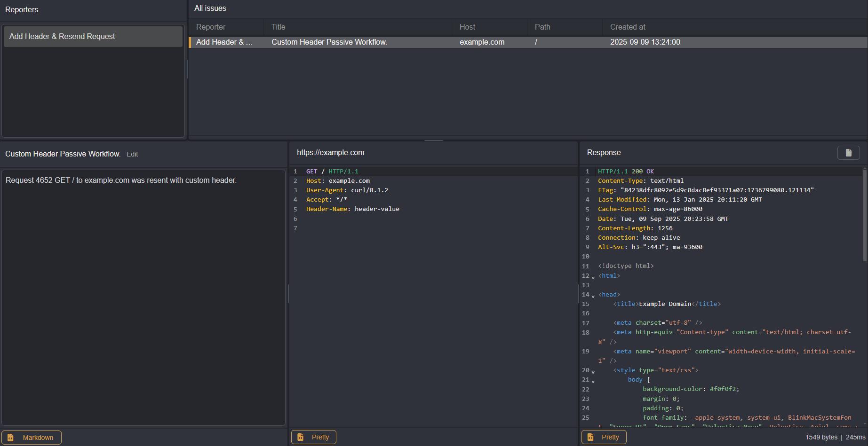Click the https://example.com request URL header
Viewport: 868px width, 446px height.
pos(331,152)
